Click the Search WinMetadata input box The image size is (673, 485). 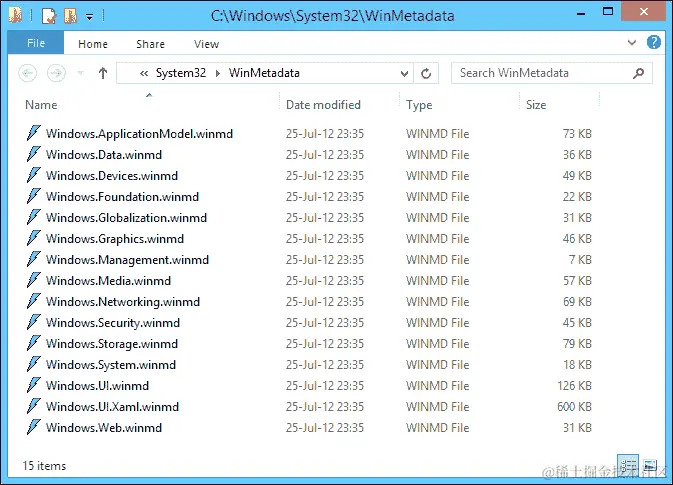coord(552,73)
